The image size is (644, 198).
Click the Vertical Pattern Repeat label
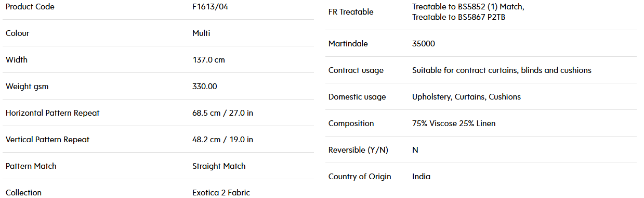[47, 140]
